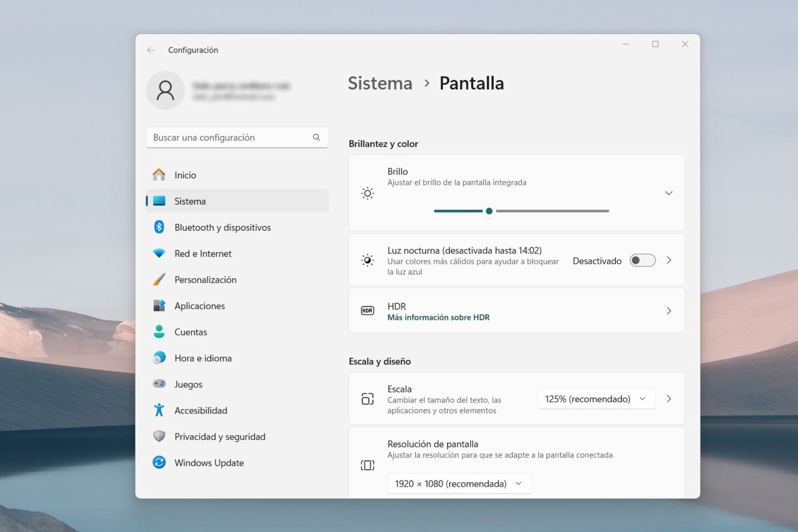This screenshot has height=532, width=798.
Task: Open Hora e idioma settings
Action: tap(237, 358)
